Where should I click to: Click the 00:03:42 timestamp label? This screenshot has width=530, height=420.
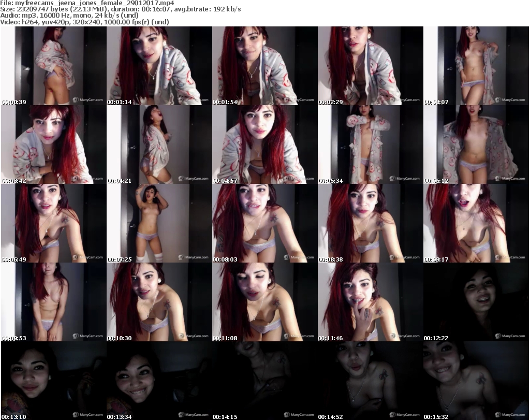pyautogui.click(x=13, y=181)
